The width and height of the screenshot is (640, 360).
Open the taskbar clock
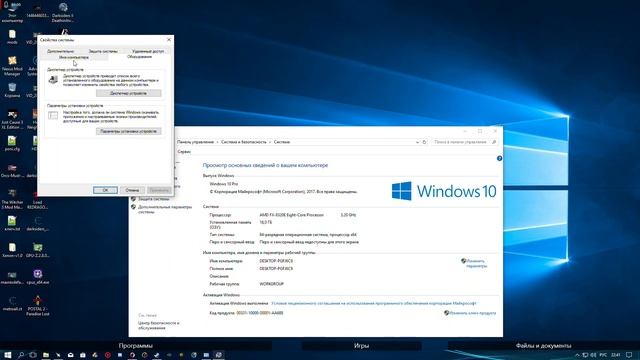[x=616, y=355]
